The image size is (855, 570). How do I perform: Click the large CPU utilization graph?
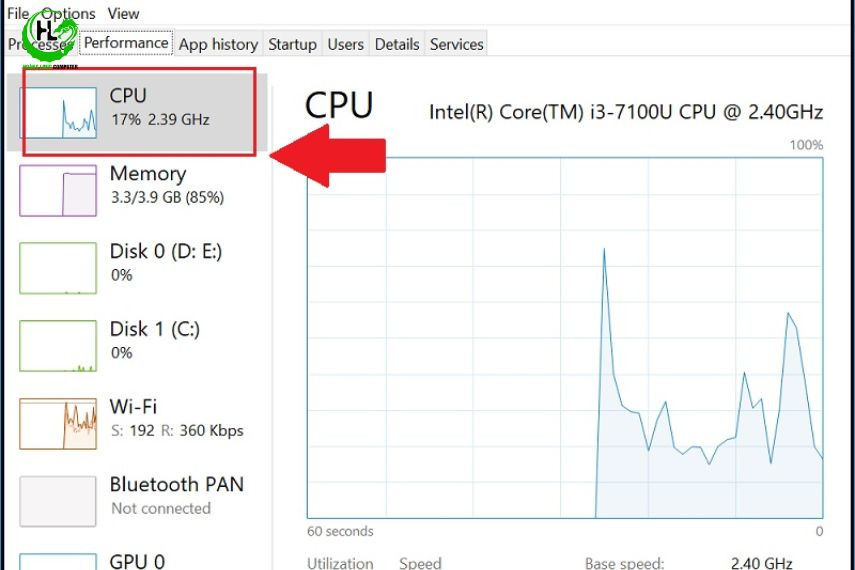pyautogui.click(x=564, y=338)
